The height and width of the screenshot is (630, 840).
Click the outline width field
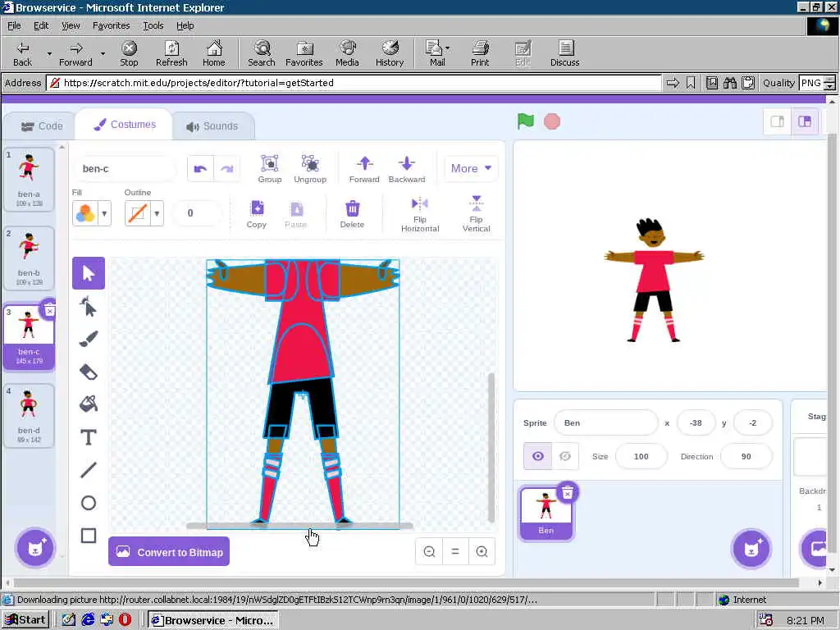click(x=197, y=213)
